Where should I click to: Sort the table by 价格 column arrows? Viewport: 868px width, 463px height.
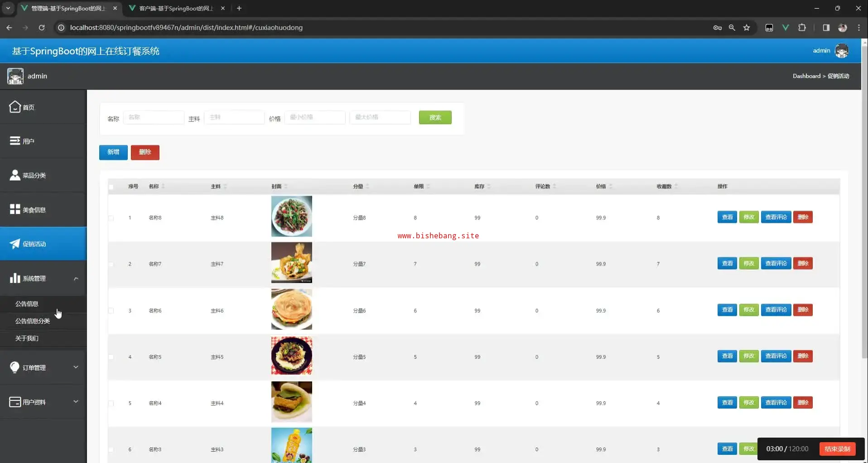[x=610, y=186]
